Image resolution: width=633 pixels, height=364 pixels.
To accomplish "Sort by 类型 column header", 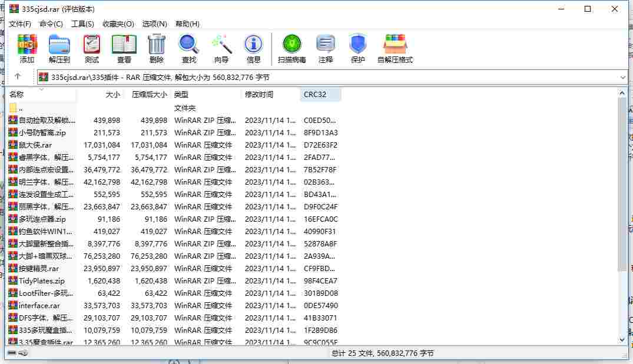I will [x=206, y=94].
